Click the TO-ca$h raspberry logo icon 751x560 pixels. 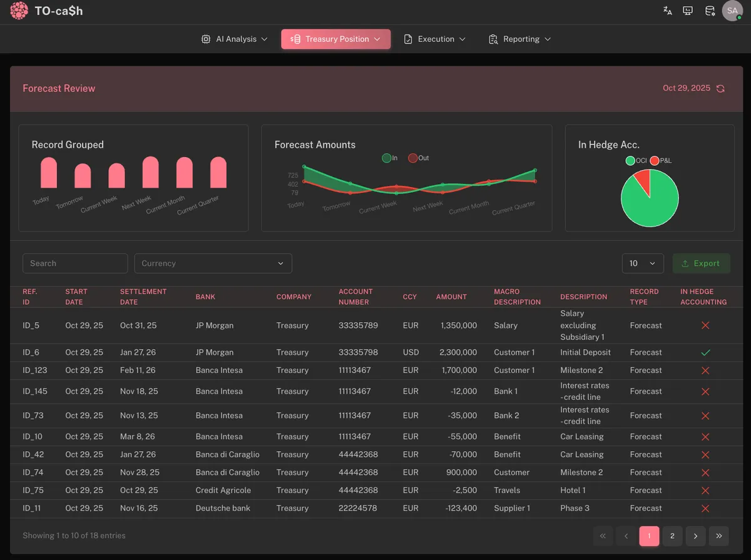click(x=19, y=11)
